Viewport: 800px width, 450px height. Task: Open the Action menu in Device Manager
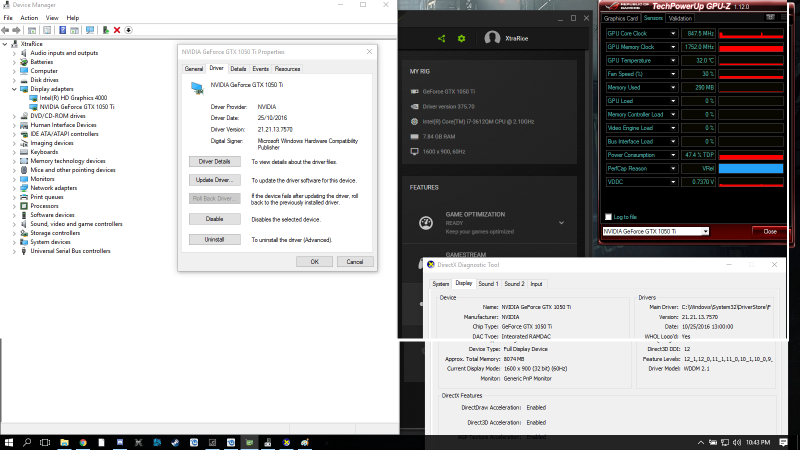coord(29,18)
